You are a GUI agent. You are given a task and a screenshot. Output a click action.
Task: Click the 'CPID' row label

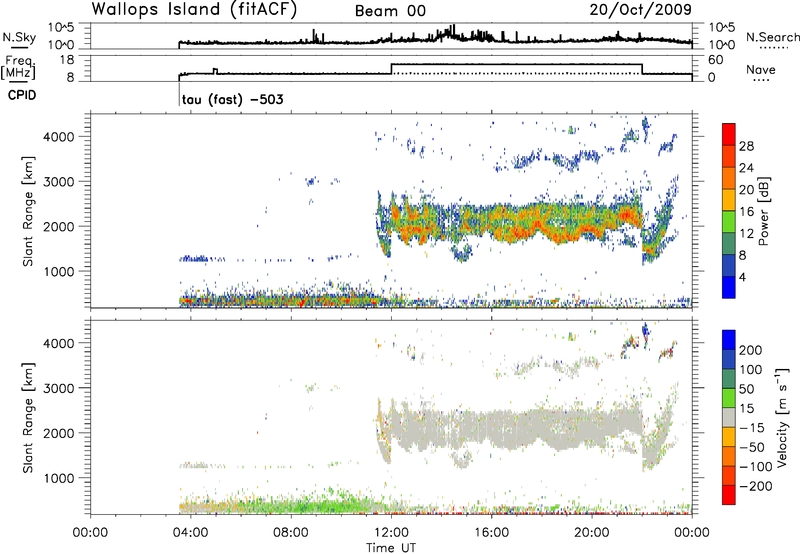pos(22,95)
